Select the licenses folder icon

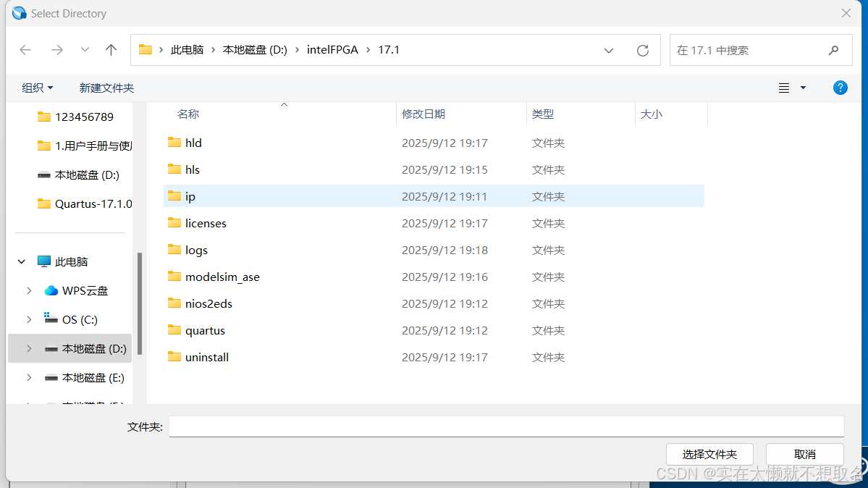click(x=174, y=223)
